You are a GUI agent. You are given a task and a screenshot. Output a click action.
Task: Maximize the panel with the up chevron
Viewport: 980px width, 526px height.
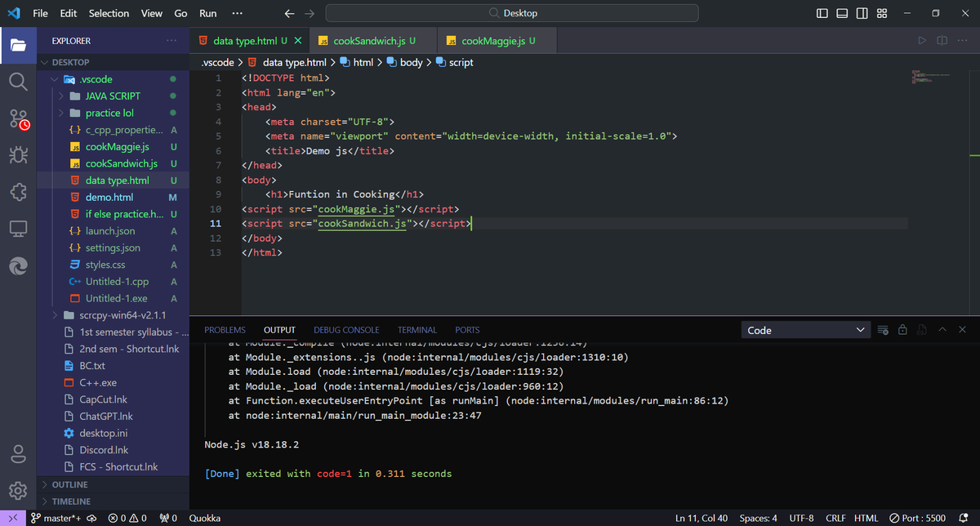pyautogui.click(x=942, y=330)
